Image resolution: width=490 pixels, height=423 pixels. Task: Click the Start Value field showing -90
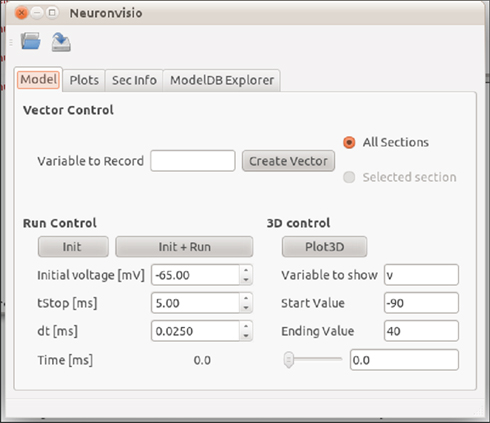tap(421, 303)
